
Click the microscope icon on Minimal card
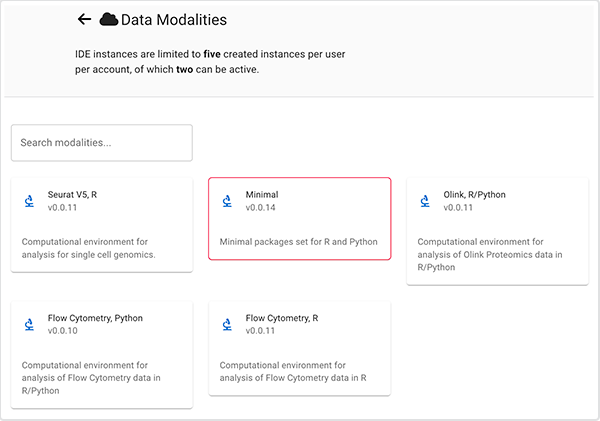[227, 201]
